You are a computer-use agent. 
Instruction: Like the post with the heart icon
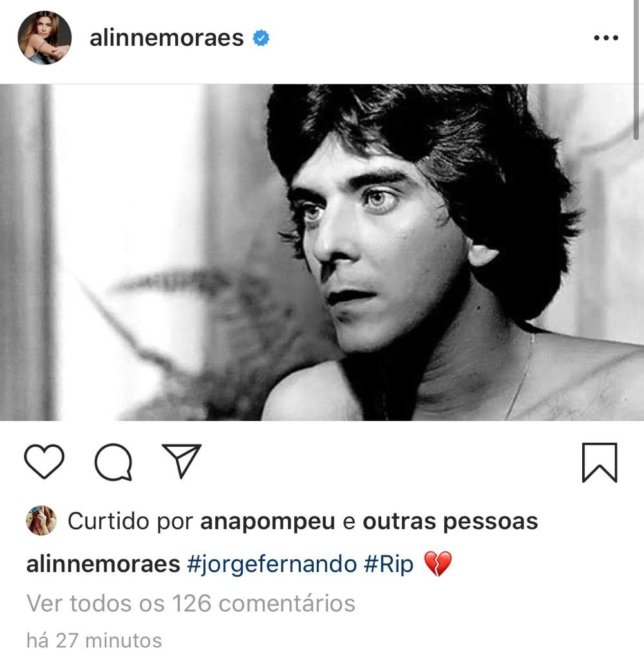pyautogui.click(x=44, y=461)
